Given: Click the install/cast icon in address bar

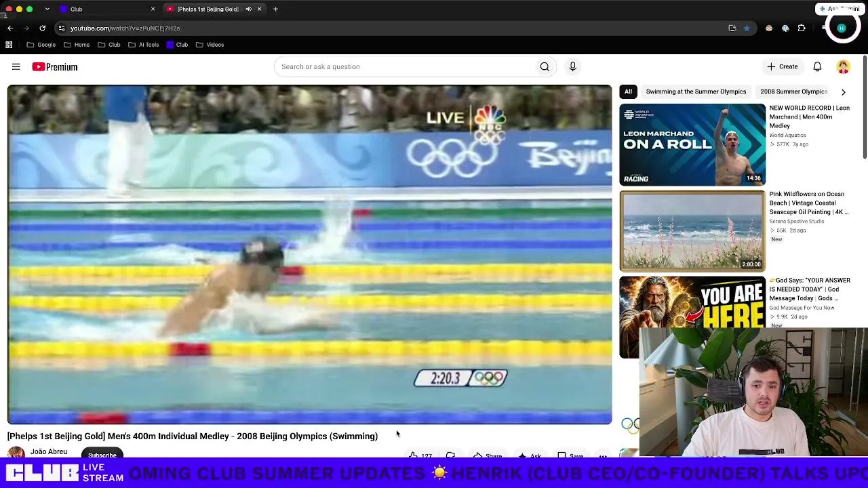Looking at the screenshot, I should click(x=732, y=28).
